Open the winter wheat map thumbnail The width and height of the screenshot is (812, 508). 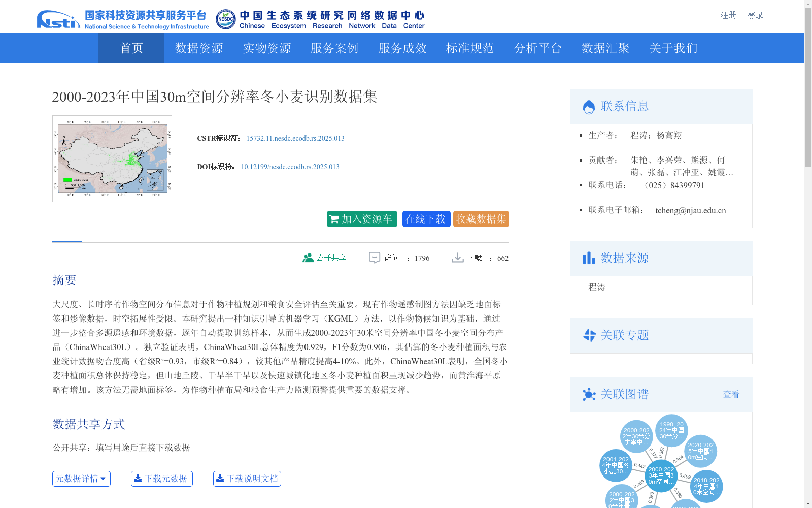[x=112, y=158]
